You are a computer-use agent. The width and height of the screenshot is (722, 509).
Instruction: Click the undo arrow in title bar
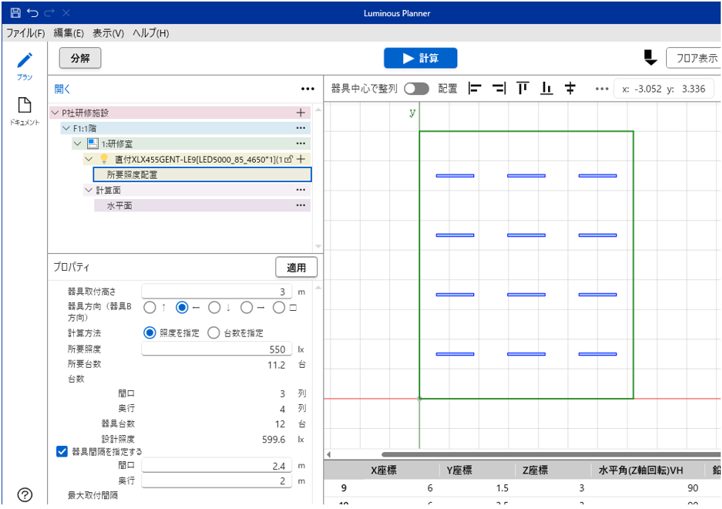tap(32, 13)
